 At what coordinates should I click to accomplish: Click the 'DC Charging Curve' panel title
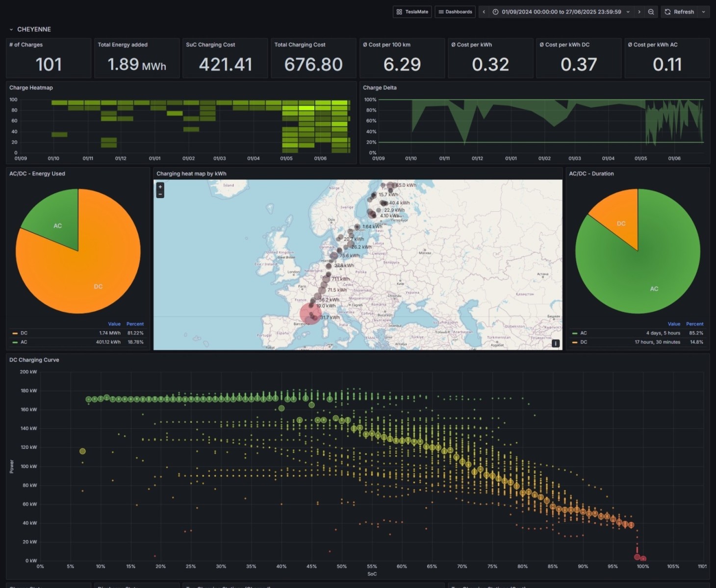[x=34, y=360]
